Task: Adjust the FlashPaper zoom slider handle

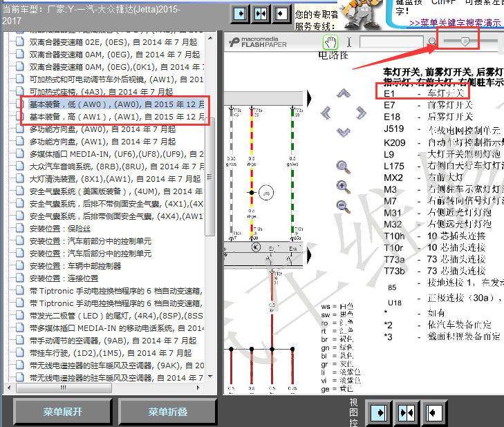Action: point(465,41)
